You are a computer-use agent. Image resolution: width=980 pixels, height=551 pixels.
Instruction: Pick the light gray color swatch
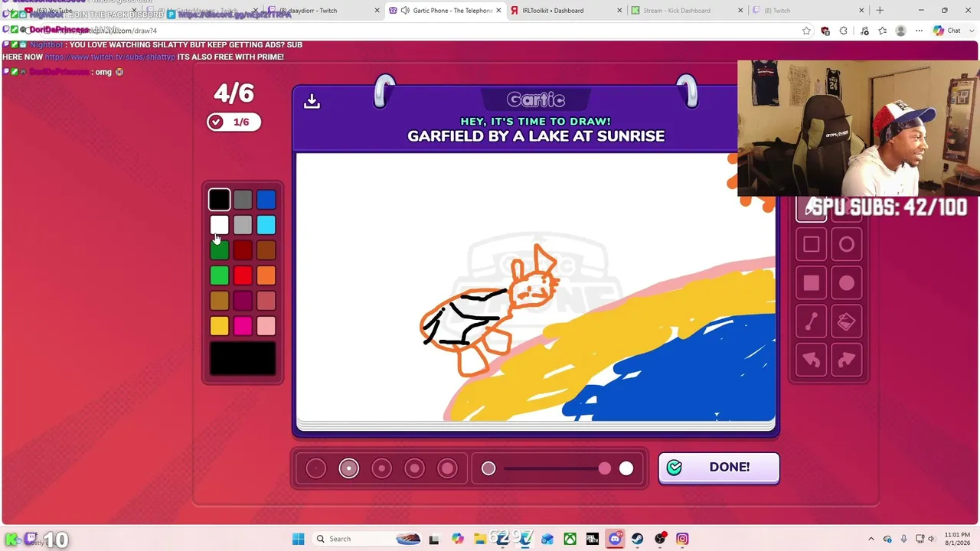243,225
